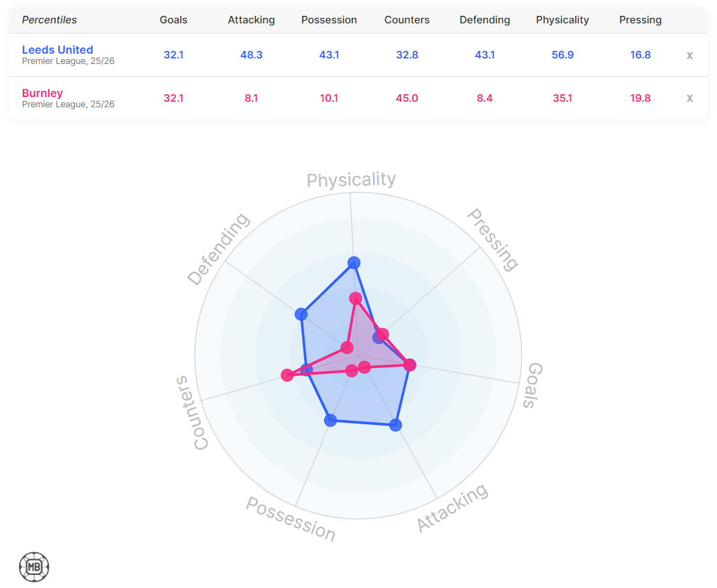Screen dimensions: 717x588
Task: Click the Pressing column header
Action: 640,20
